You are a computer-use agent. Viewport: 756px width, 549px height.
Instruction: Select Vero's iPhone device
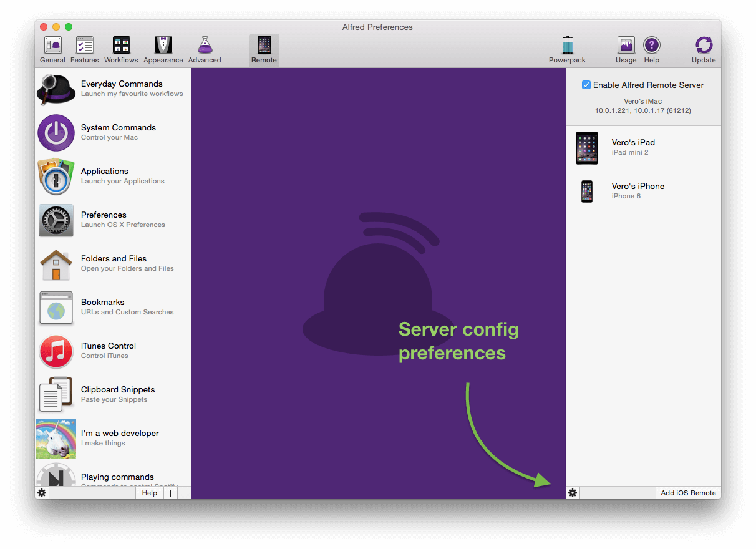pos(637,190)
